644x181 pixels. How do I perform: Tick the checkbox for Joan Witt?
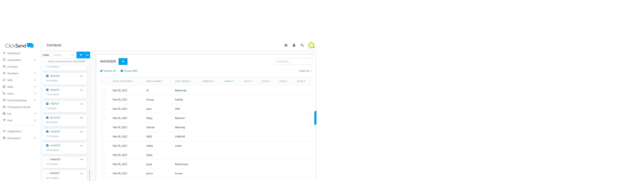pyautogui.click(x=104, y=109)
